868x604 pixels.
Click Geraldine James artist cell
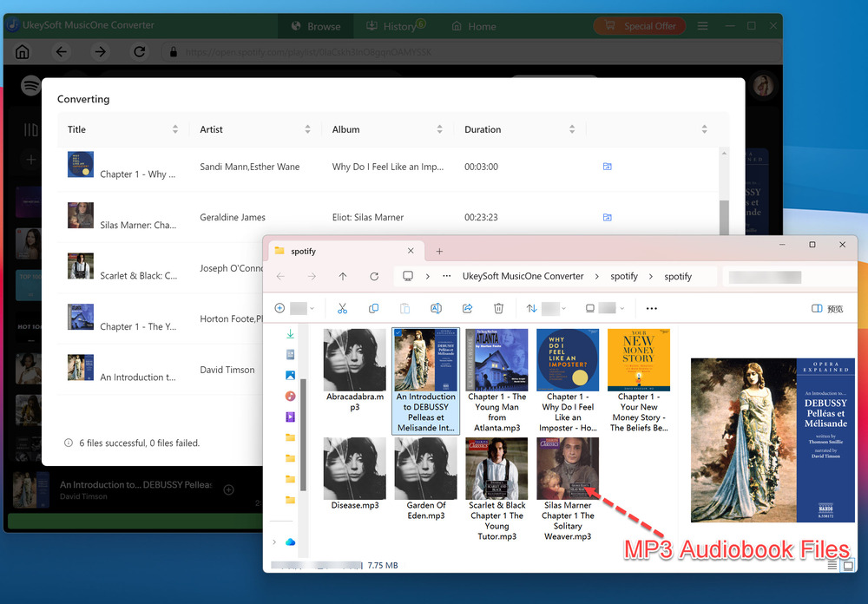pos(233,217)
